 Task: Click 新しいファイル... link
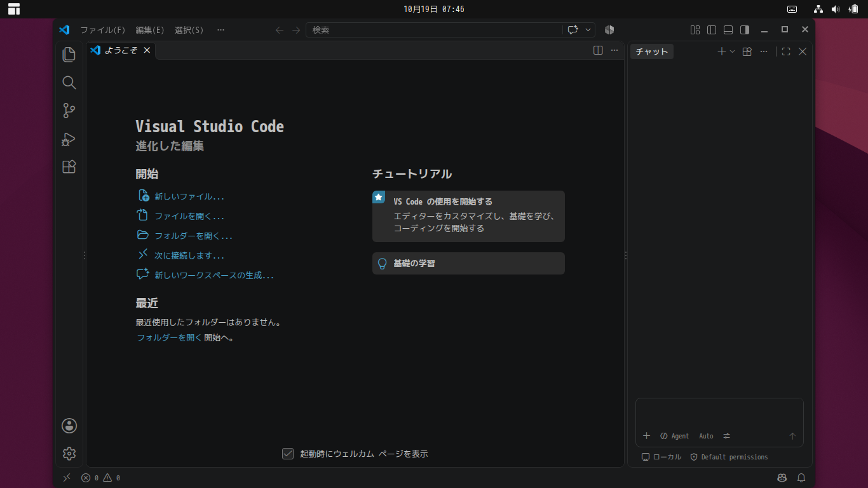[189, 196]
